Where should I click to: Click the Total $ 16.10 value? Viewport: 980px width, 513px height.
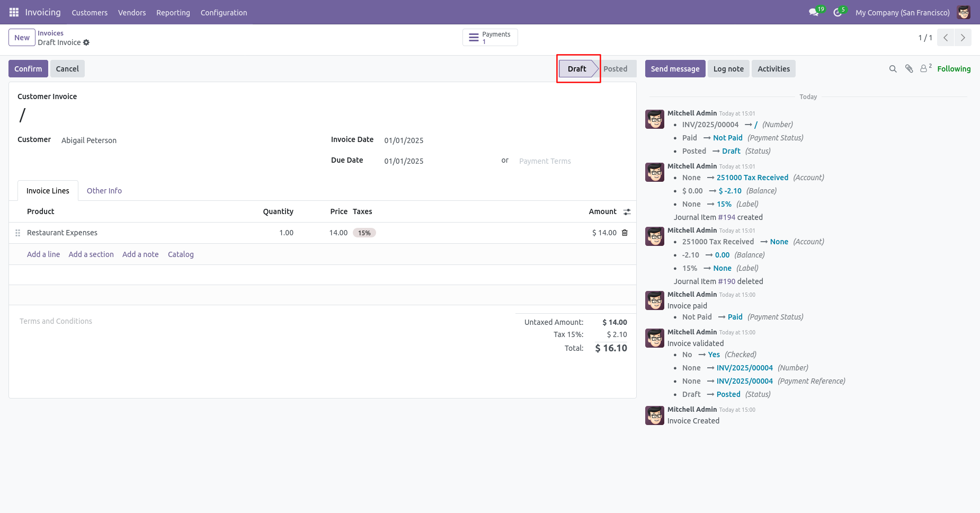611,348
